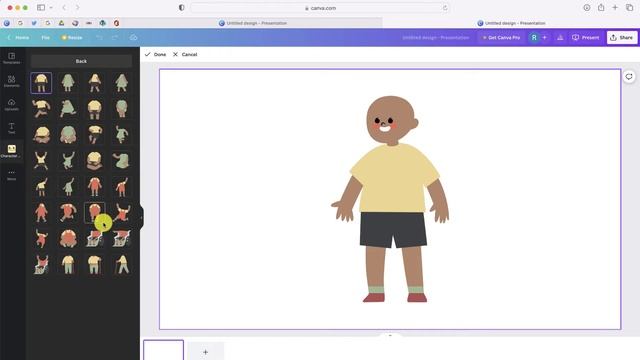Screen dimensions: 640x360
Task: Open the Uploads panel in sidebar
Action: pos(11,104)
